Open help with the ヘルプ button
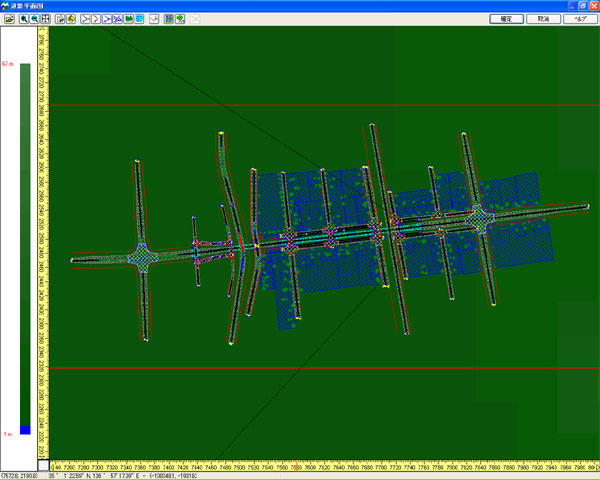600x480 pixels. click(x=579, y=19)
